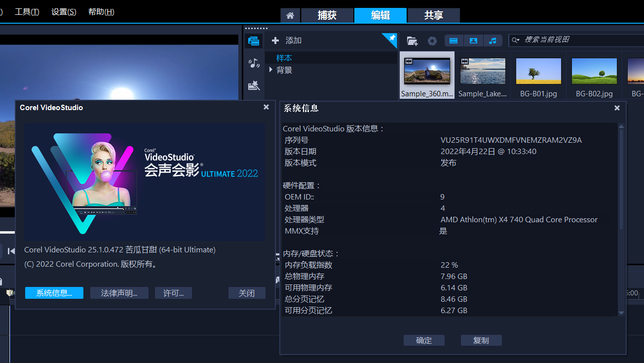Image resolution: width=644 pixels, height=363 pixels.
Task: Click the 处理器类型 label
Action: tap(304, 220)
